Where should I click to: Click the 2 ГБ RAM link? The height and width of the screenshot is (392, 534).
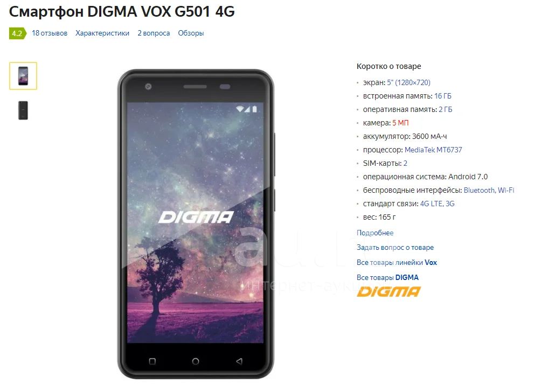point(446,109)
